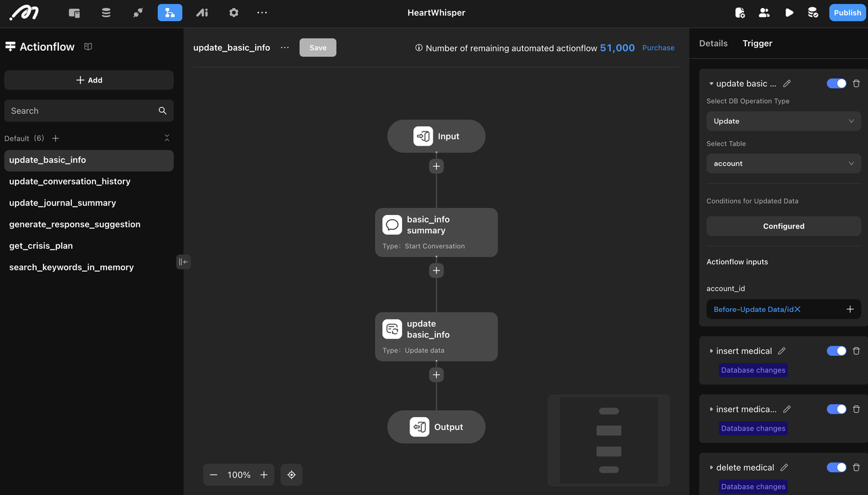Toggle the insert medical trigger switch

(836, 351)
